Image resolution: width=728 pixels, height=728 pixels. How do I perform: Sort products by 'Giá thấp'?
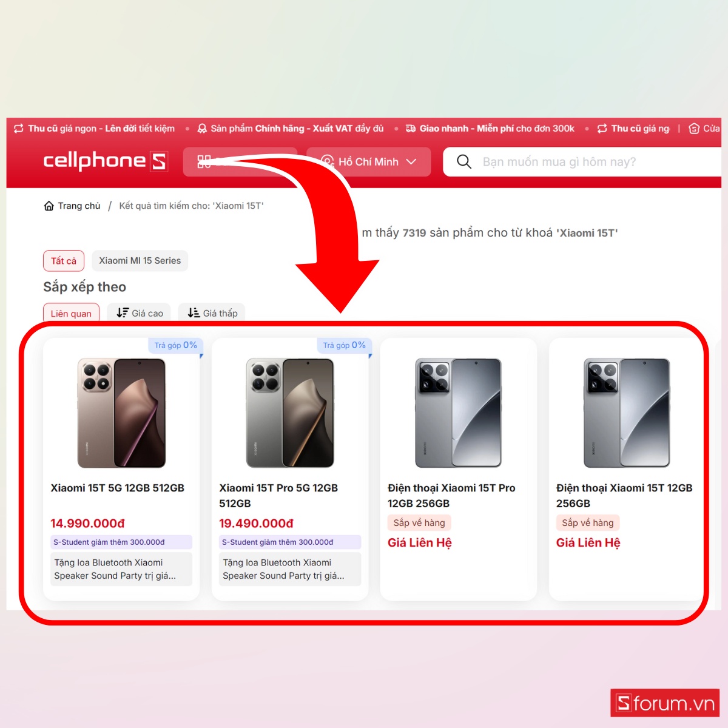coord(212,313)
